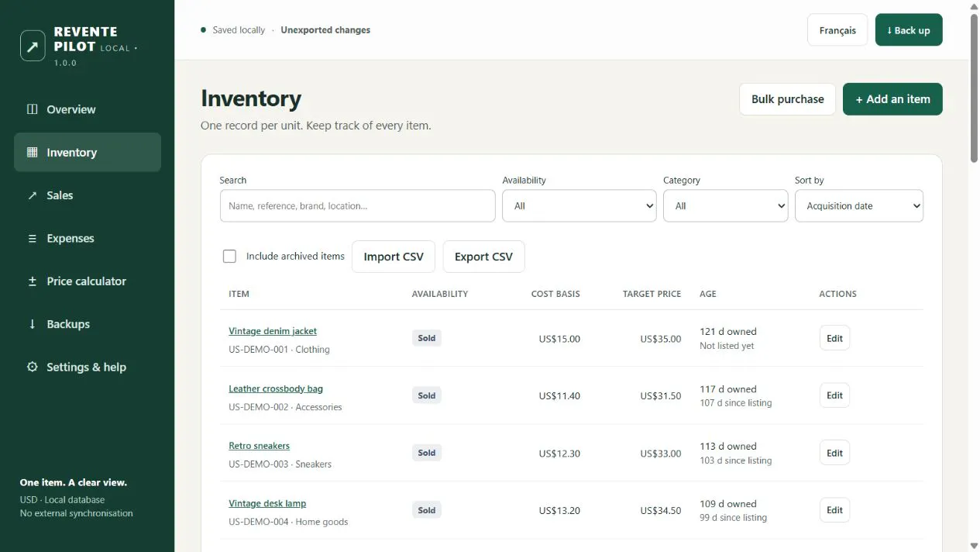Open the Sort by dropdown
980x552 pixels.
pos(859,205)
